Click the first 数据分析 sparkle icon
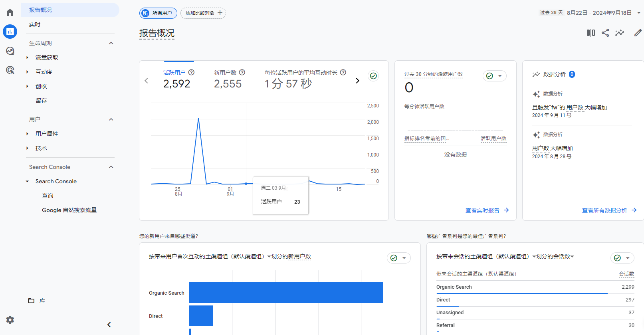Viewport: 644px width, 335px height. 536,94
